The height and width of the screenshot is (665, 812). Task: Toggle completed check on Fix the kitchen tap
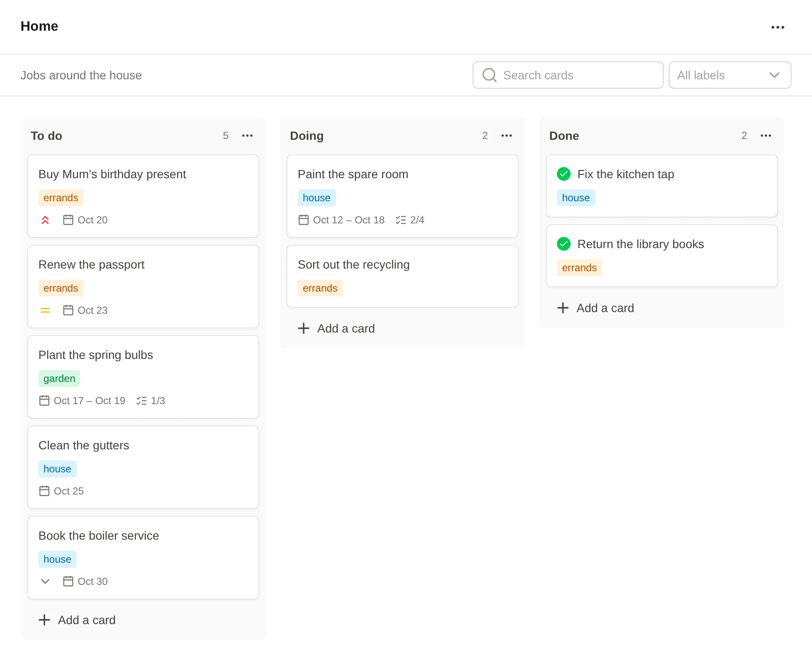pos(564,174)
